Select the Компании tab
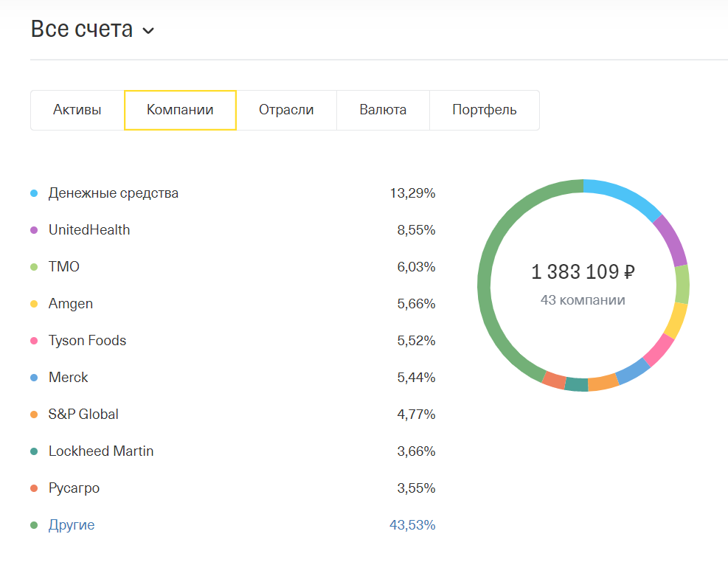 click(180, 110)
